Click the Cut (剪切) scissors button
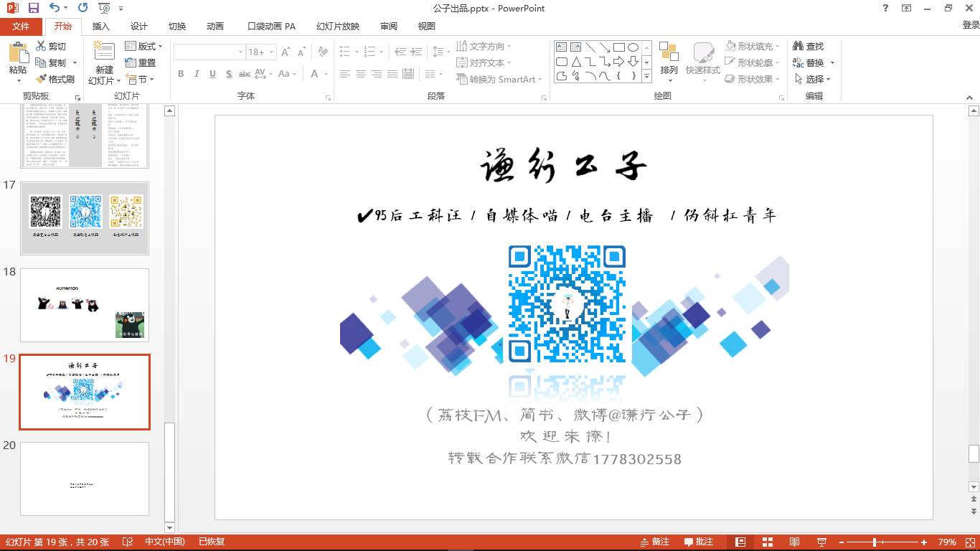Viewport: 980px width, 551px height. pos(51,47)
